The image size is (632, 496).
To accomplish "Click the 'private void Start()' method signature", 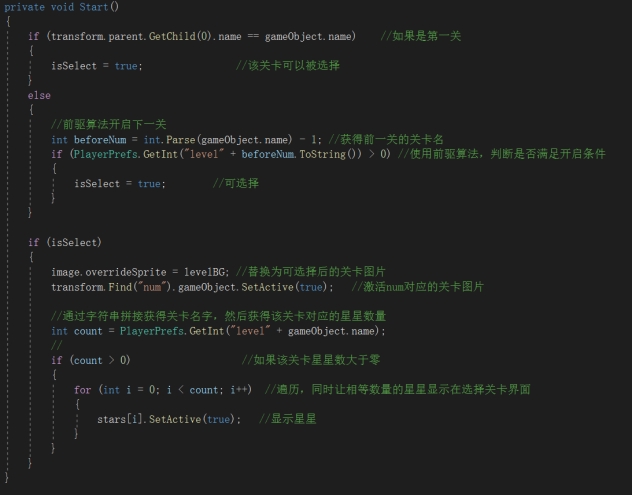I will 61,7.
